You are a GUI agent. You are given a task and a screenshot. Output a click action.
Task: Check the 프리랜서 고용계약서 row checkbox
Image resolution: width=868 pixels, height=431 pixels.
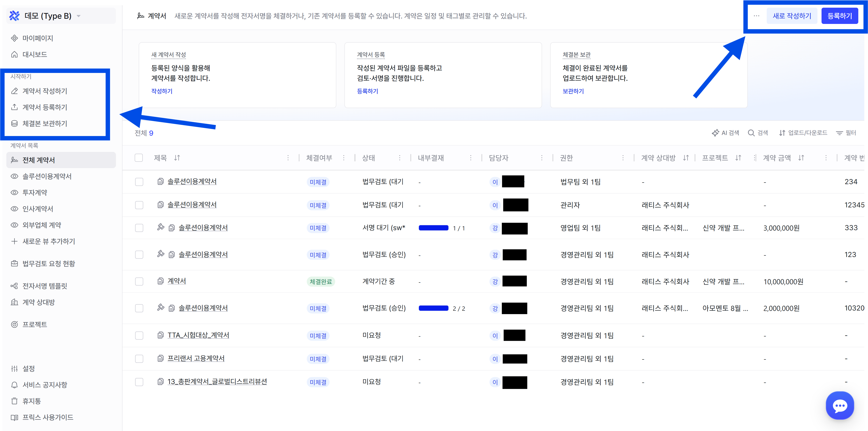139,359
